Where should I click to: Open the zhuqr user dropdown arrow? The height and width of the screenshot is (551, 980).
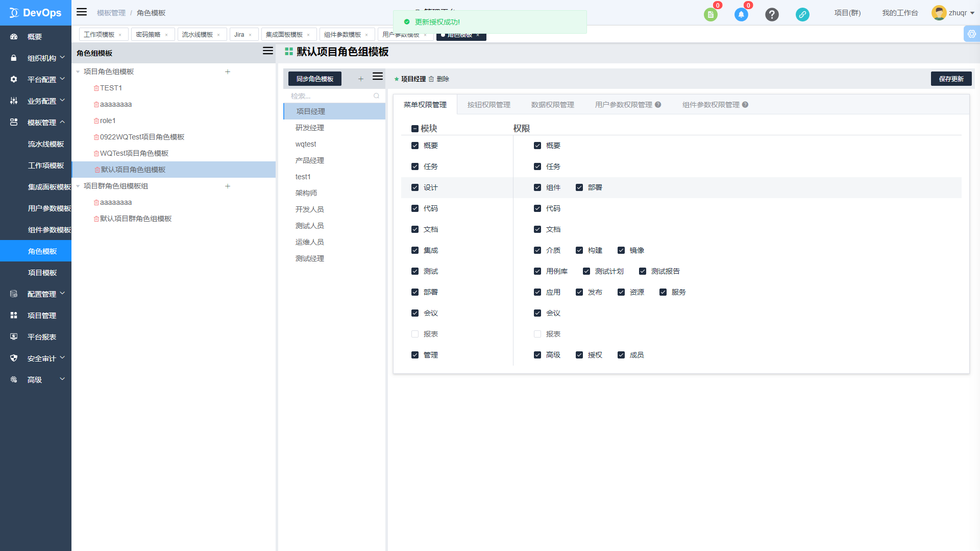(x=972, y=13)
